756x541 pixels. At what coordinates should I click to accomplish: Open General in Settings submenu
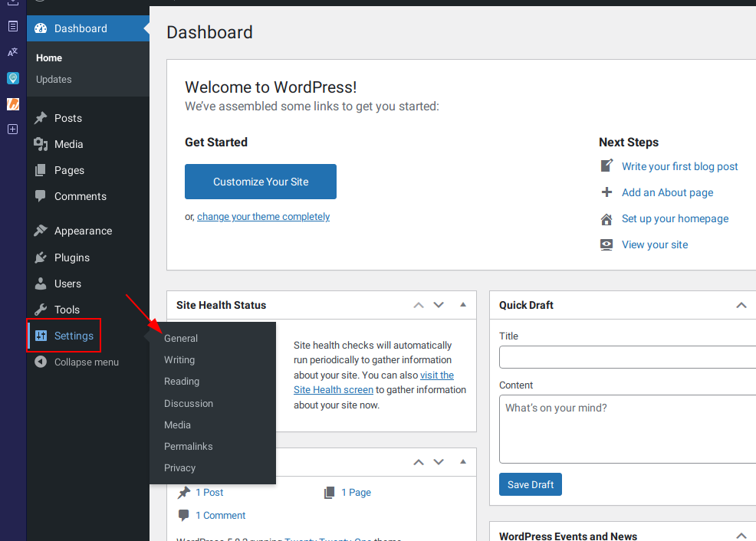pyautogui.click(x=181, y=338)
